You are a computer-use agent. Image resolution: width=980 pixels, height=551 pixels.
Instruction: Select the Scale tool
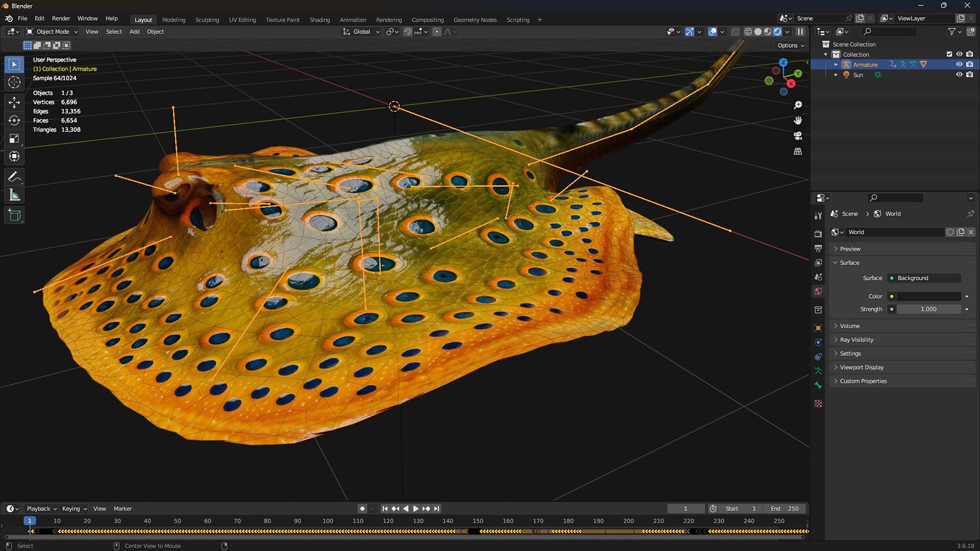14,138
